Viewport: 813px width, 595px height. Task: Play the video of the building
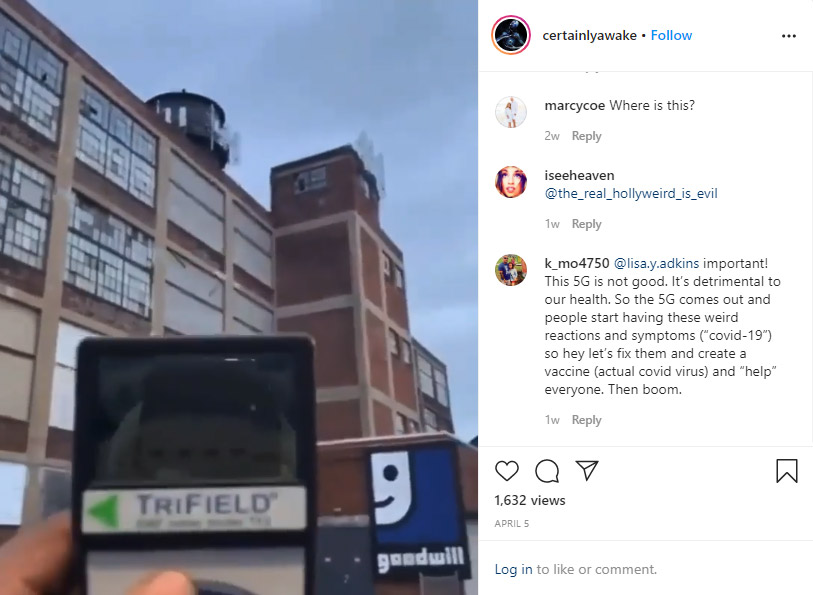239,298
